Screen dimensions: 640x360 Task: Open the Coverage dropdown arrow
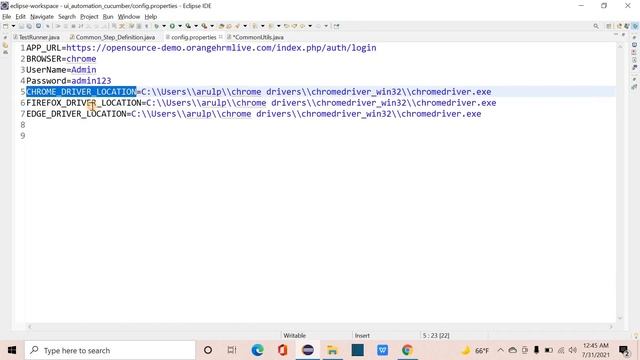pyautogui.click(x=196, y=26)
